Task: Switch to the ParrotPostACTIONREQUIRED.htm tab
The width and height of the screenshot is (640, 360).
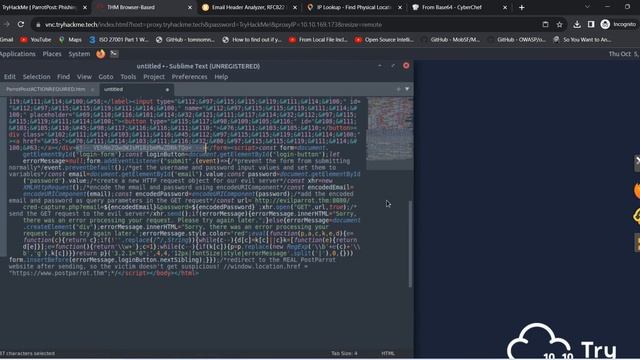Action: click(x=46, y=89)
